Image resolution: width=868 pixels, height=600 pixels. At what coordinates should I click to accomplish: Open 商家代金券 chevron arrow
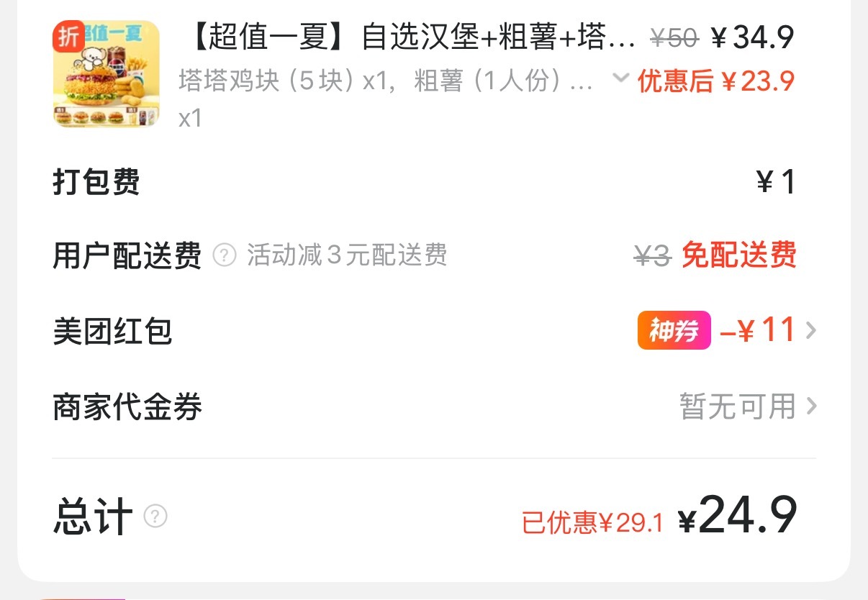(x=811, y=406)
